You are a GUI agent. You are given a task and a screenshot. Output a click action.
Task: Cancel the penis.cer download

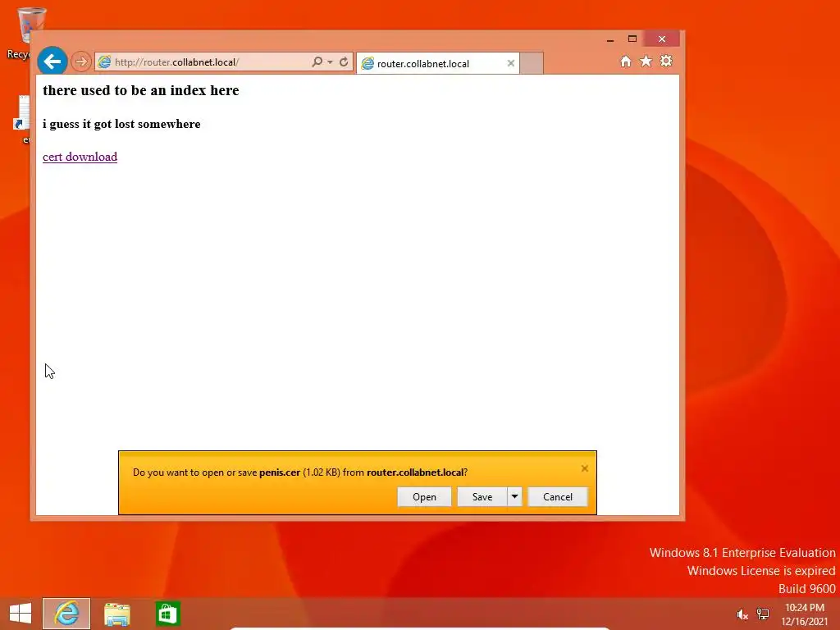point(558,496)
